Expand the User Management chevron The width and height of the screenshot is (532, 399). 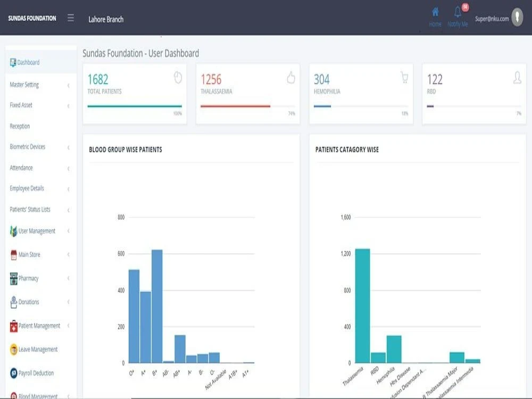pos(69,231)
